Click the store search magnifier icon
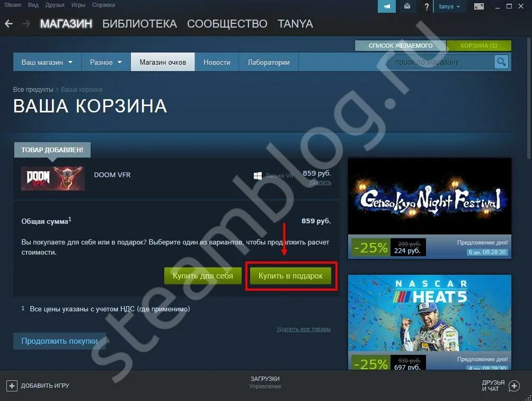 pos(501,62)
